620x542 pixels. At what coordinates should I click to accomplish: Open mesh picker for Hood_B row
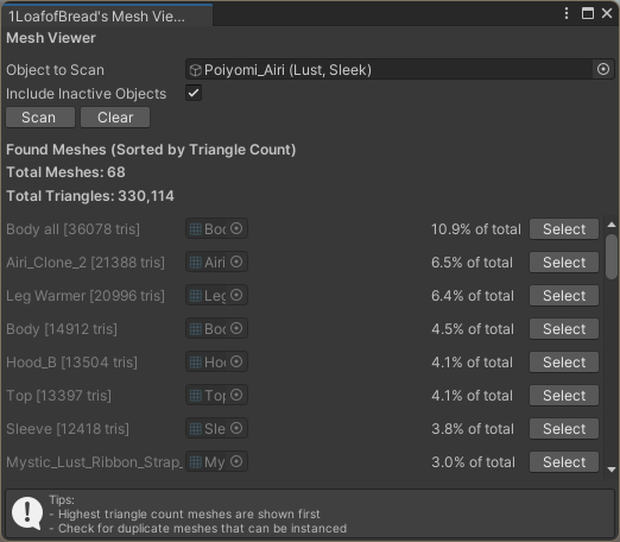(236, 362)
